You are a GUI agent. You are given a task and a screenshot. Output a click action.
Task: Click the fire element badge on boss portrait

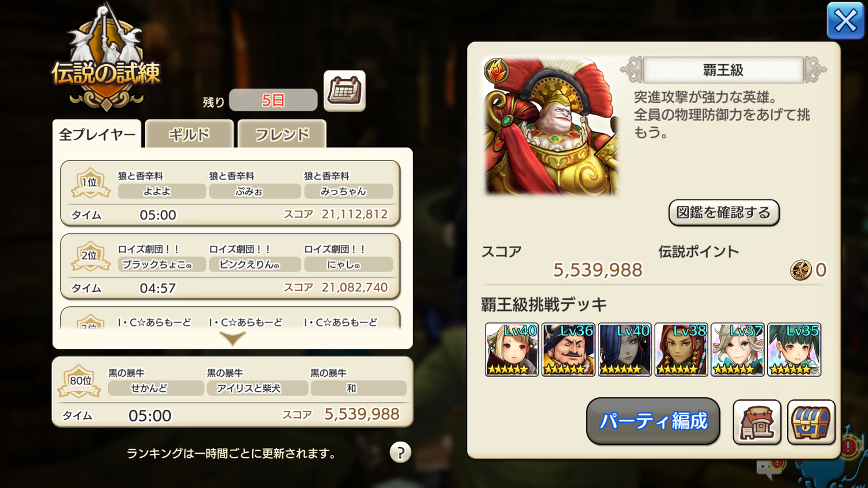(x=496, y=71)
